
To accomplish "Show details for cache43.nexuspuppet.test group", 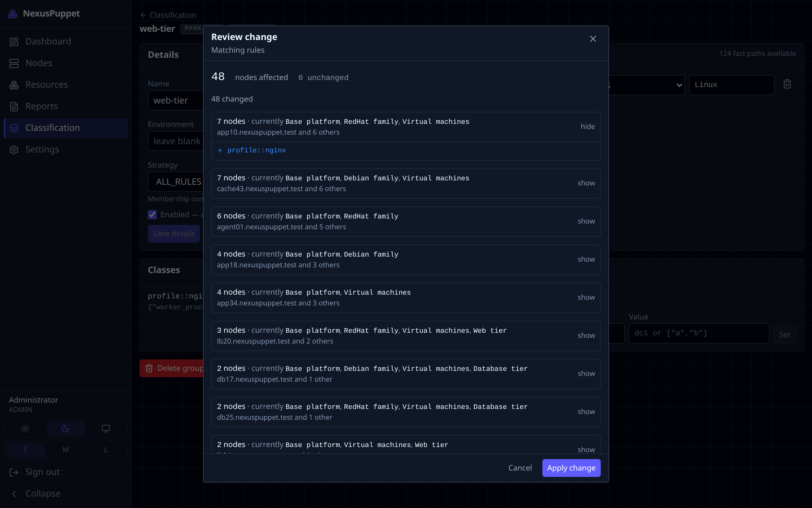I will (586, 183).
